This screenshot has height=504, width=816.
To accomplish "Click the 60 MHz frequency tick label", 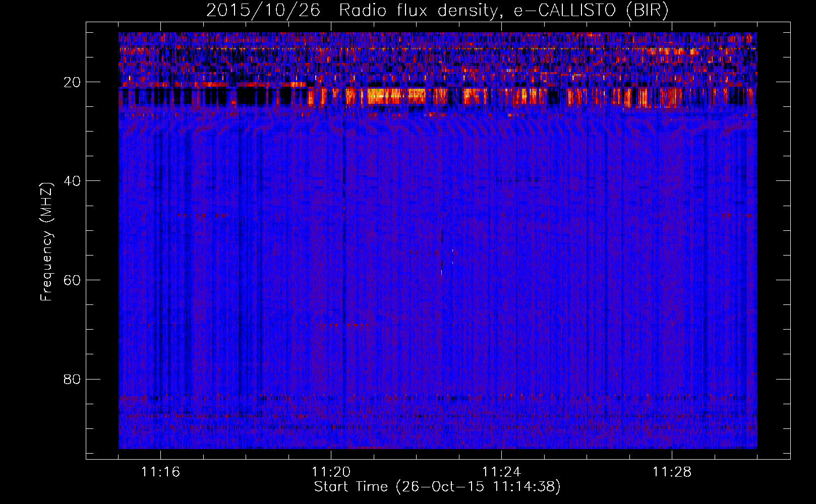I will (73, 280).
